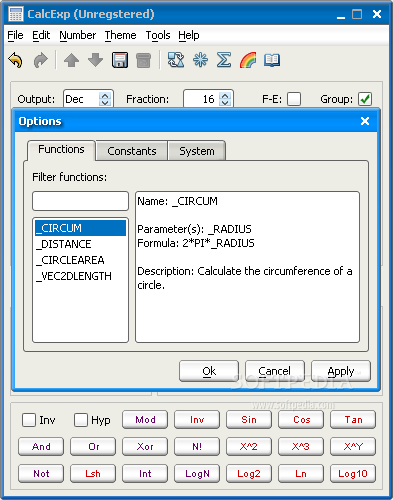Click the gray archive box icon
This screenshot has height=500, width=393.
tap(144, 60)
